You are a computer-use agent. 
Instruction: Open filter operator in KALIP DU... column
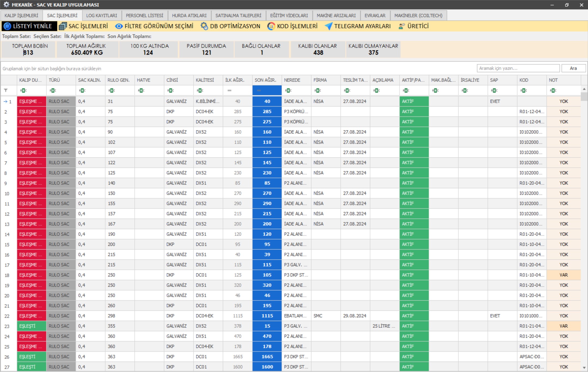click(23, 90)
